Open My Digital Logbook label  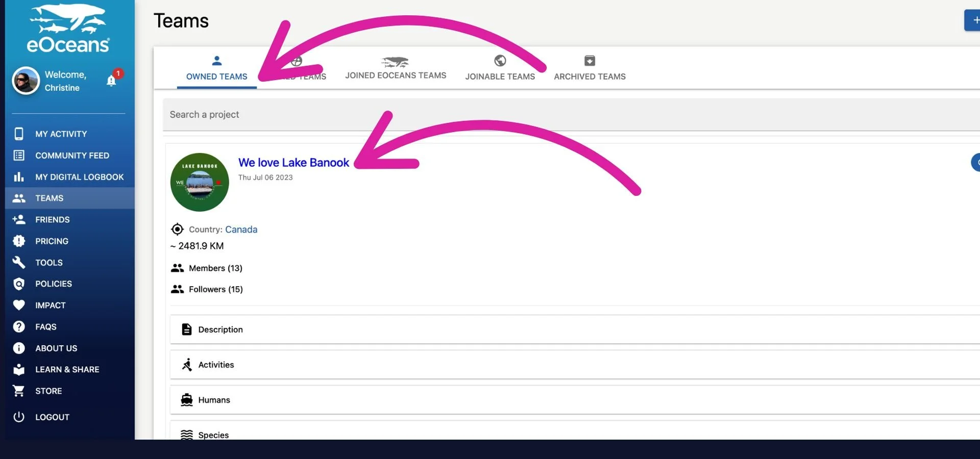[x=80, y=177]
